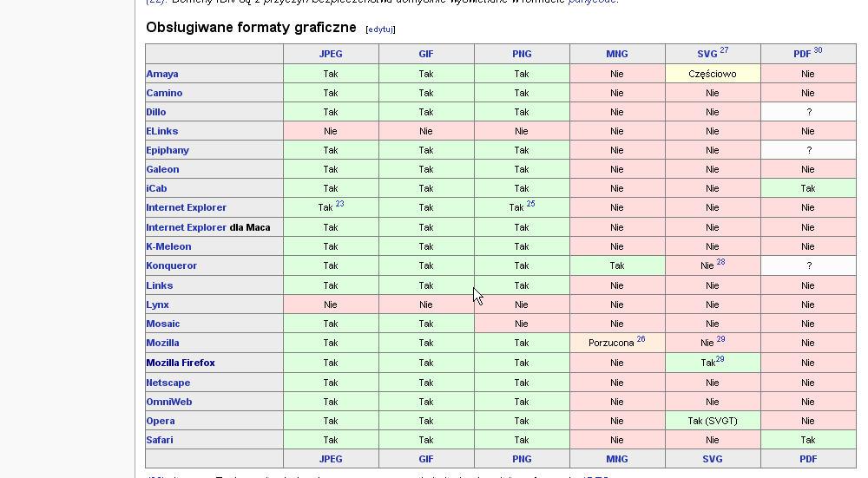Open the SVG link in bottom footer row
Viewport: 868px width, 478px height.
(x=713, y=459)
